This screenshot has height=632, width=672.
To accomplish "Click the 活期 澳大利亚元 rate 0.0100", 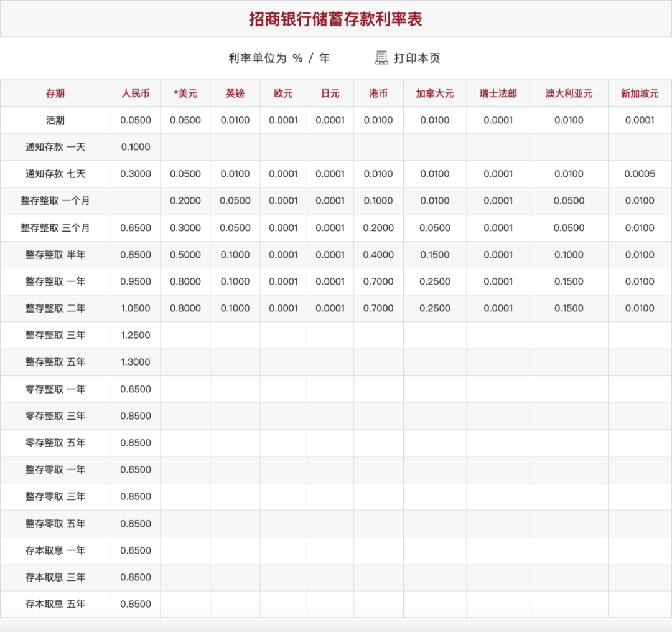I will 569,120.
